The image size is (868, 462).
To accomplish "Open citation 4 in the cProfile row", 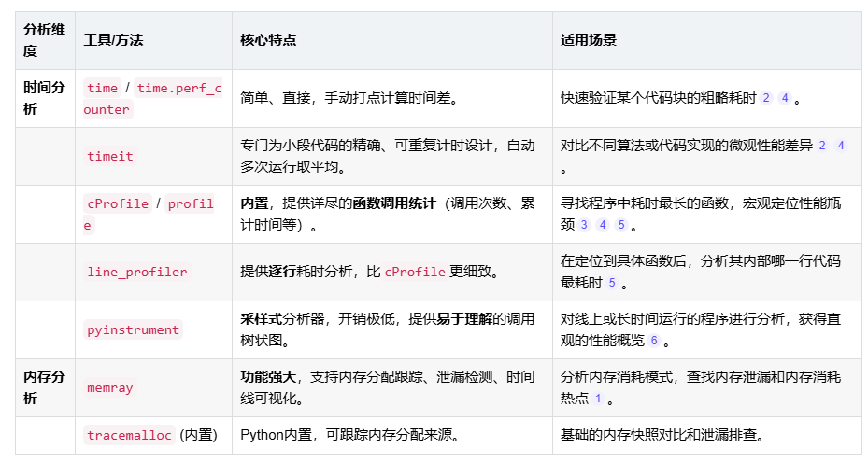I will pyautogui.click(x=603, y=225).
